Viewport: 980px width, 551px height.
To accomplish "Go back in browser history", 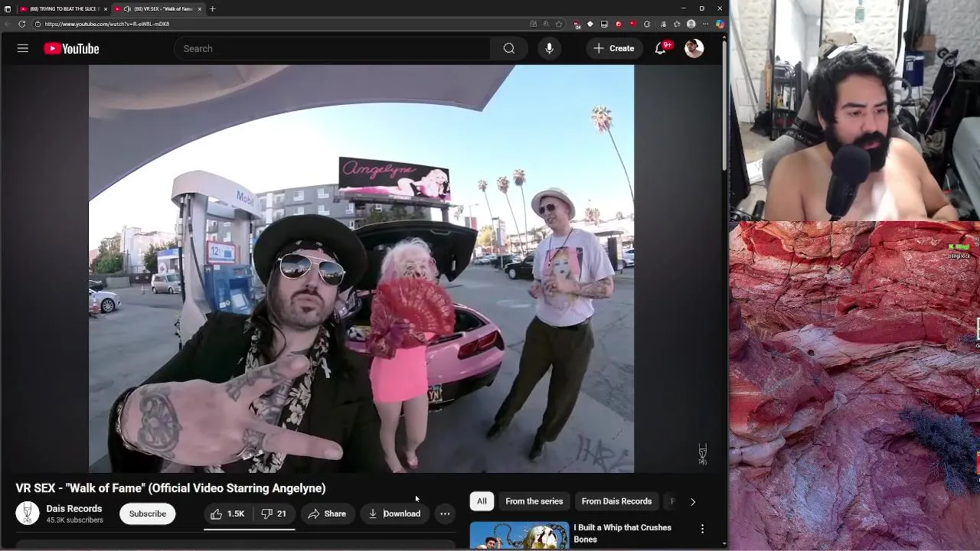I will (x=8, y=24).
